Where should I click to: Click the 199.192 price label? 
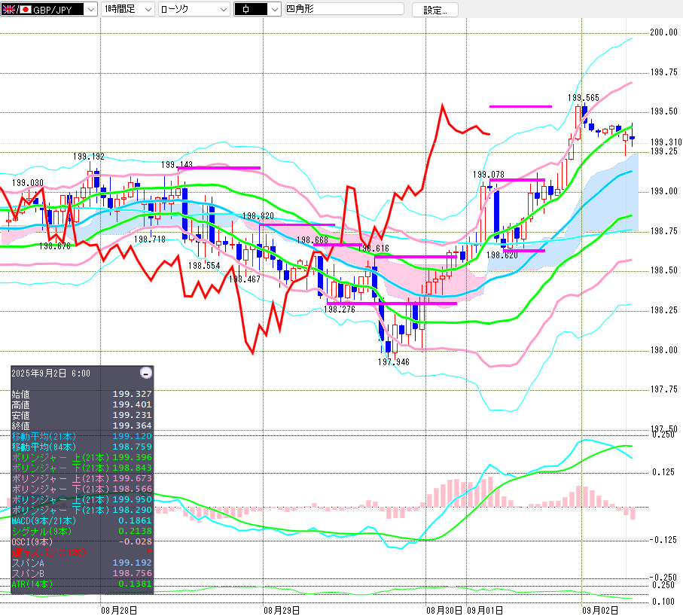(88, 157)
